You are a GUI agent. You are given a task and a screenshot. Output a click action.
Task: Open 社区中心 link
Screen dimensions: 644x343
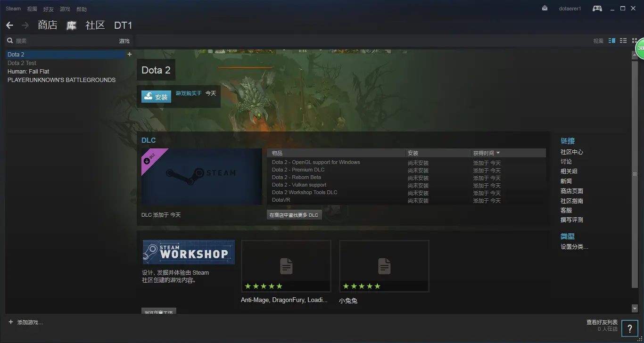pos(572,152)
